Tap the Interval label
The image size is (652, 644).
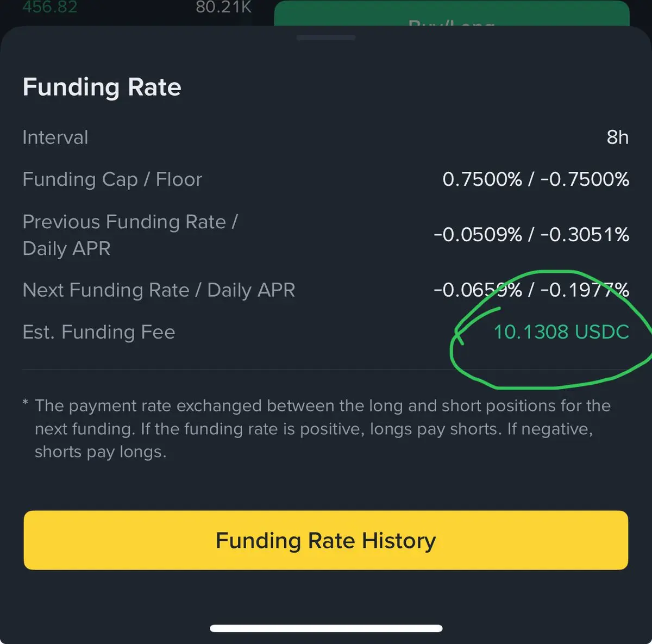[x=55, y=137]
